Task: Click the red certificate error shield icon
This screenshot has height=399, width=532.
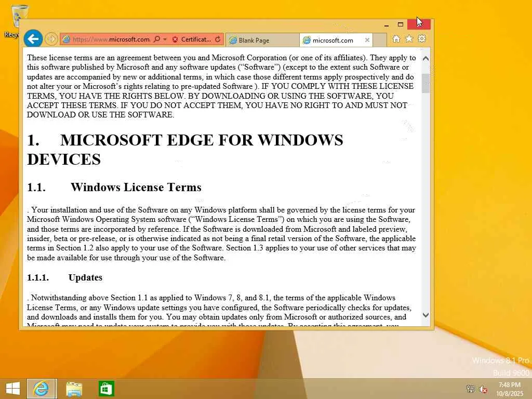Action: pyautogui.click(x=175, y=39)
